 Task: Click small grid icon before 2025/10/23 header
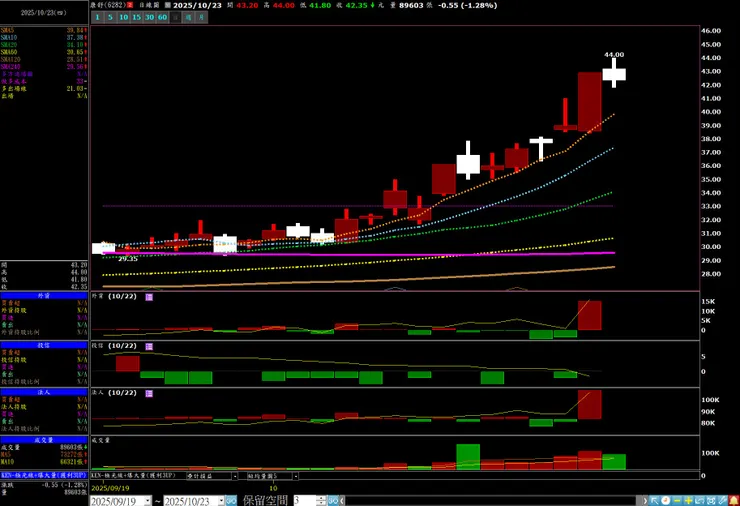click(x=168, y=5)
